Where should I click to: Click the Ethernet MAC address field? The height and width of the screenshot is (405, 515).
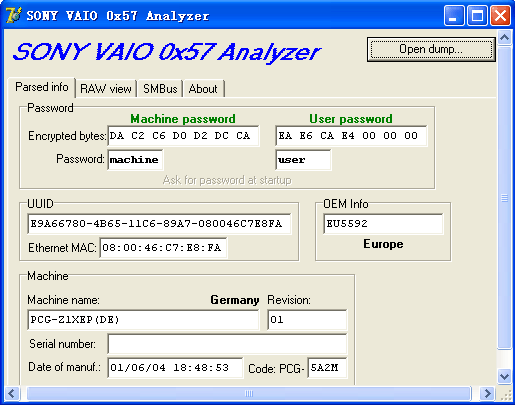(x=163, y=248)
